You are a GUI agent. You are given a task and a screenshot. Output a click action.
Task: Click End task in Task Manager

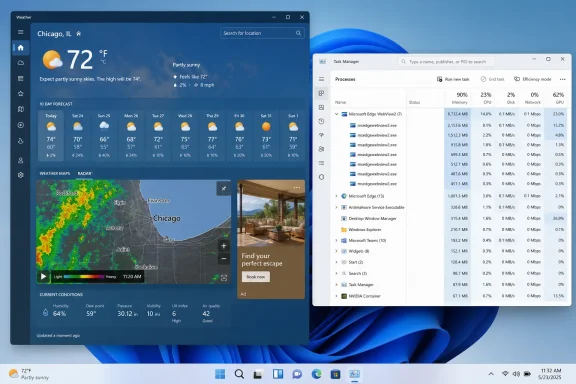coord(493,79)
